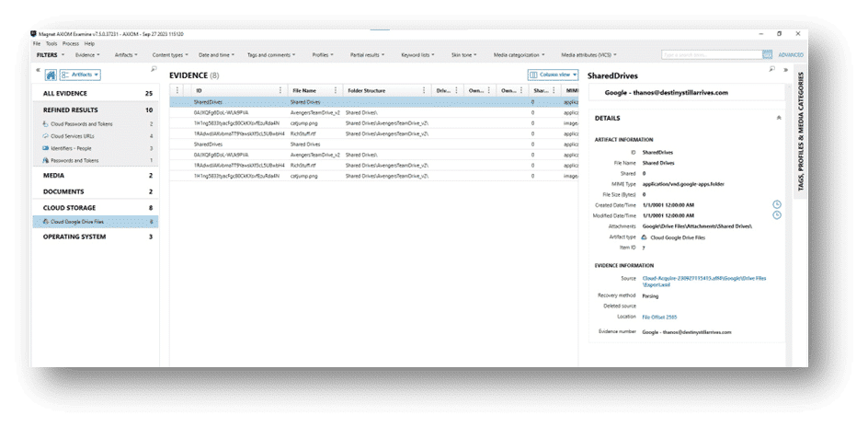Select Cloud Google Drive Files item
Image resolution: width=868 pixels, height=427 pixels.
(96, 222)
